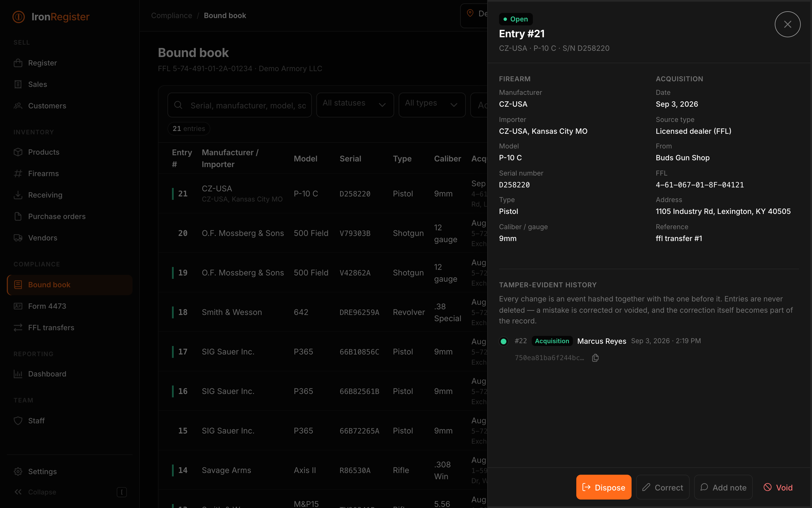Dispose the firearm entry
The image size is (812, 508).
tap(604, 487)
